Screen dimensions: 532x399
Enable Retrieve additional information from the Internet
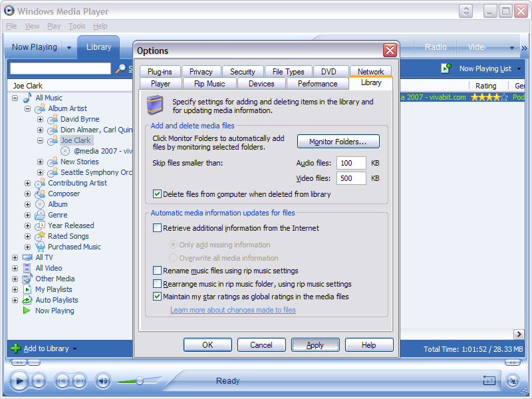158,228
